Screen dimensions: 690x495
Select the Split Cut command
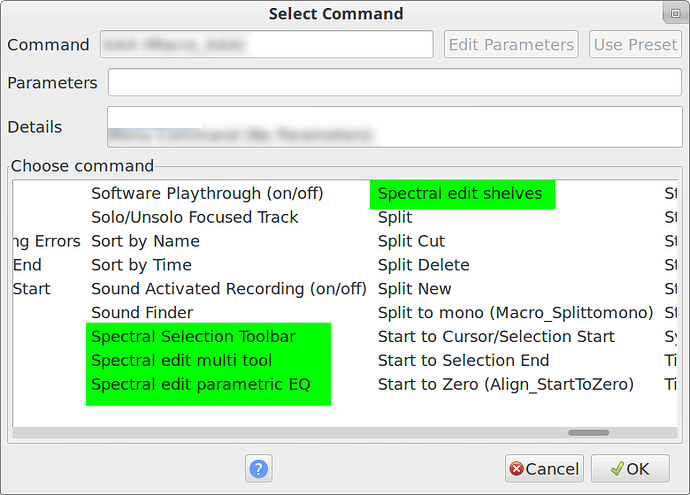click(411, 241)
